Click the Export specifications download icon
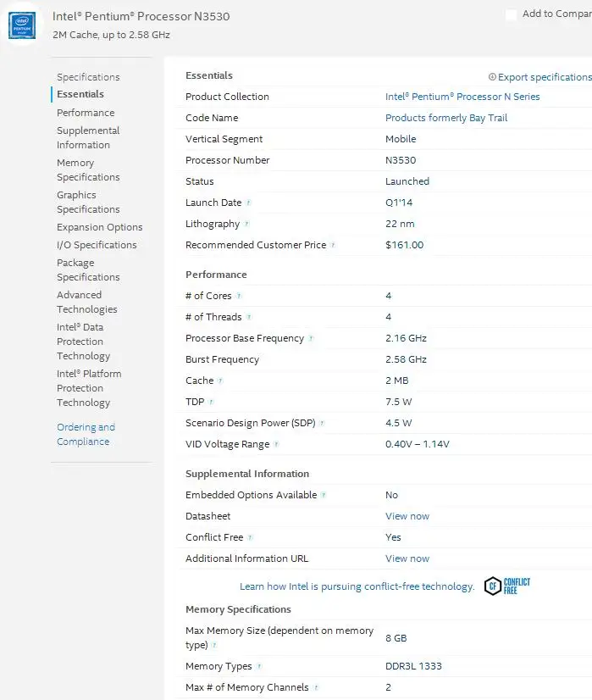Screen dimensions: 592x700 point(492,77)
